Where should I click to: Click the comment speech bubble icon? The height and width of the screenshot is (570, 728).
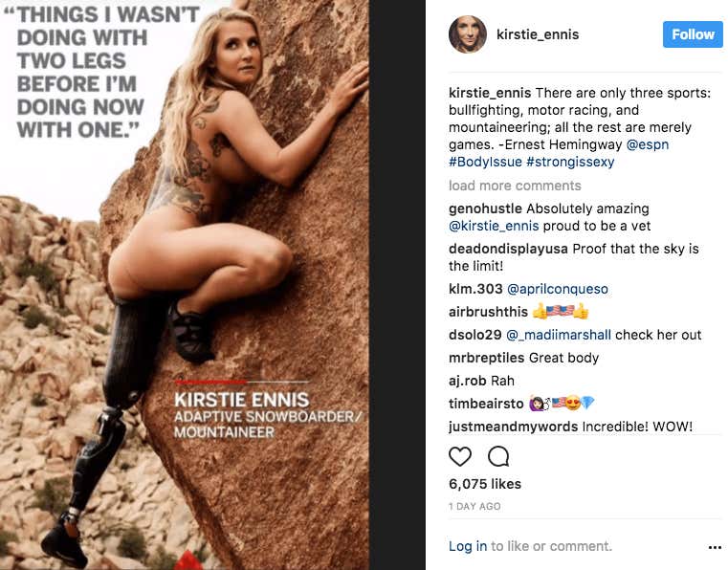point(498,456)
